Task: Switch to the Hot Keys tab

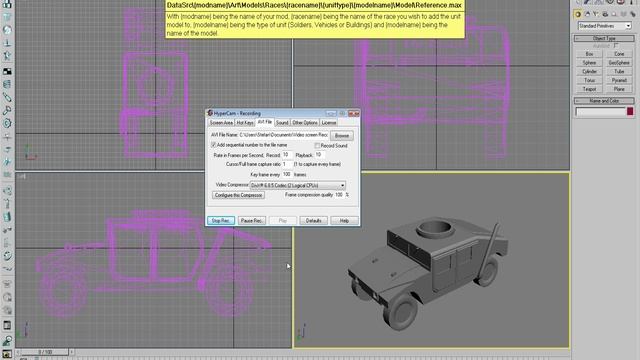Action: point(245,122)
